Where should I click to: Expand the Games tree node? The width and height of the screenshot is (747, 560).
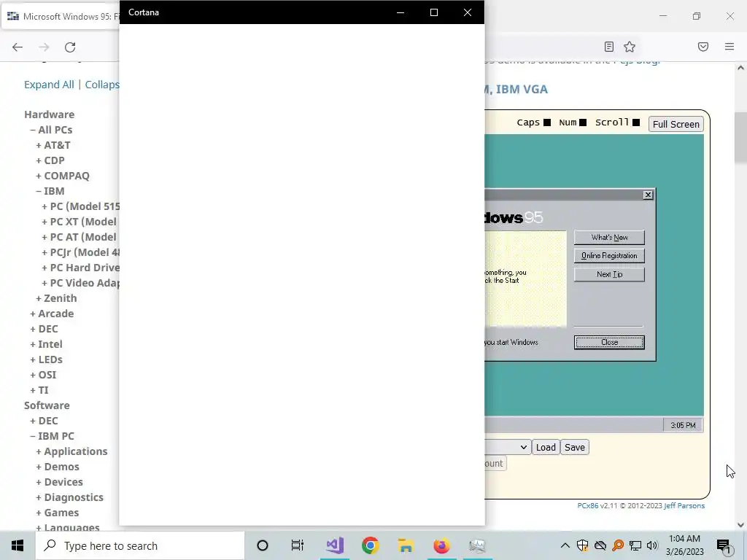pos(39,513)
